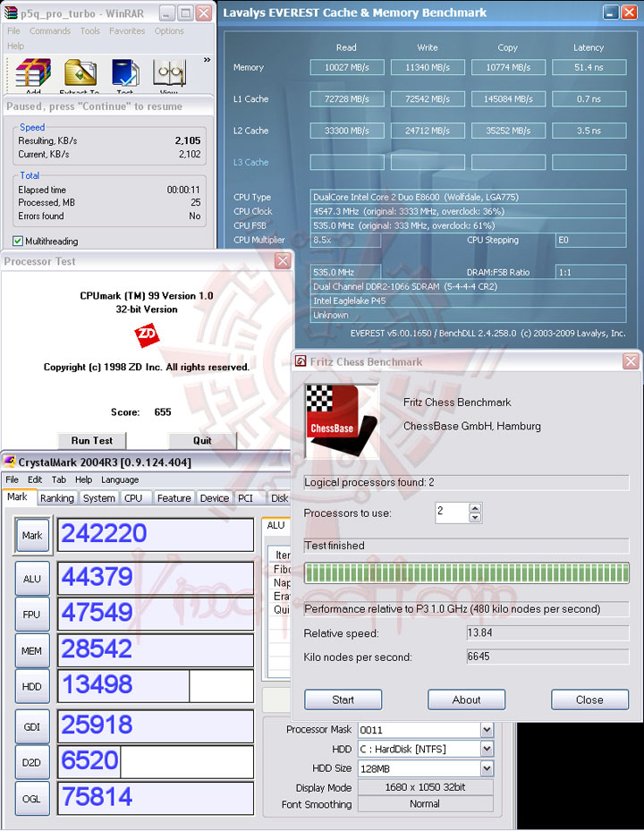Viewport: 644px width, 831px height.
Task: Open WinRAR Favorites menu
Action: (x=127, y=30)
